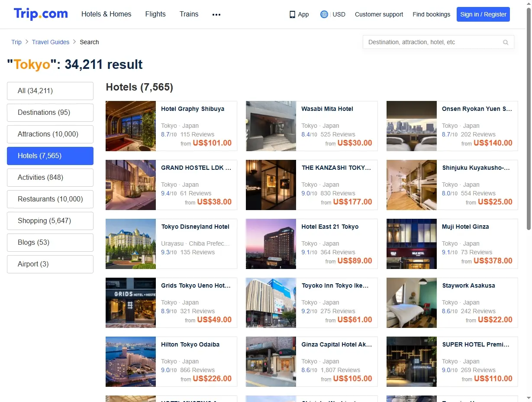Click the globe language icon

tap(324, 14)
